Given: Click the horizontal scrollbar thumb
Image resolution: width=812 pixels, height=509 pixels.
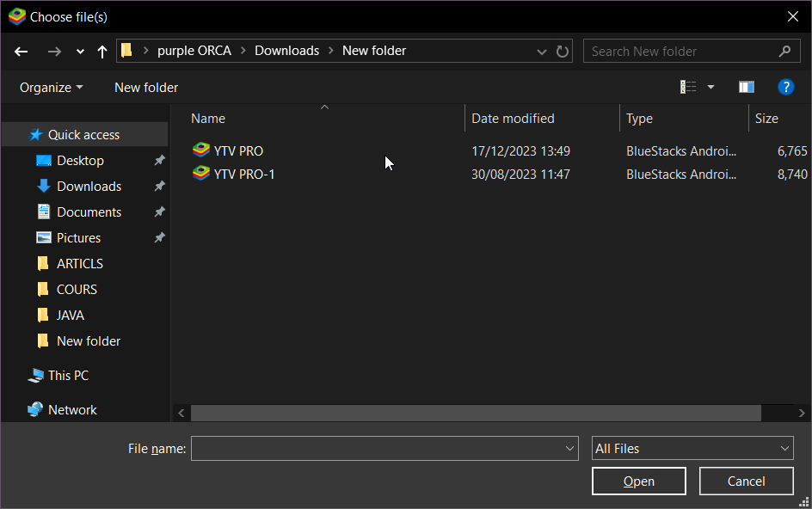Looking at the screenshot, I should [476, 413].
